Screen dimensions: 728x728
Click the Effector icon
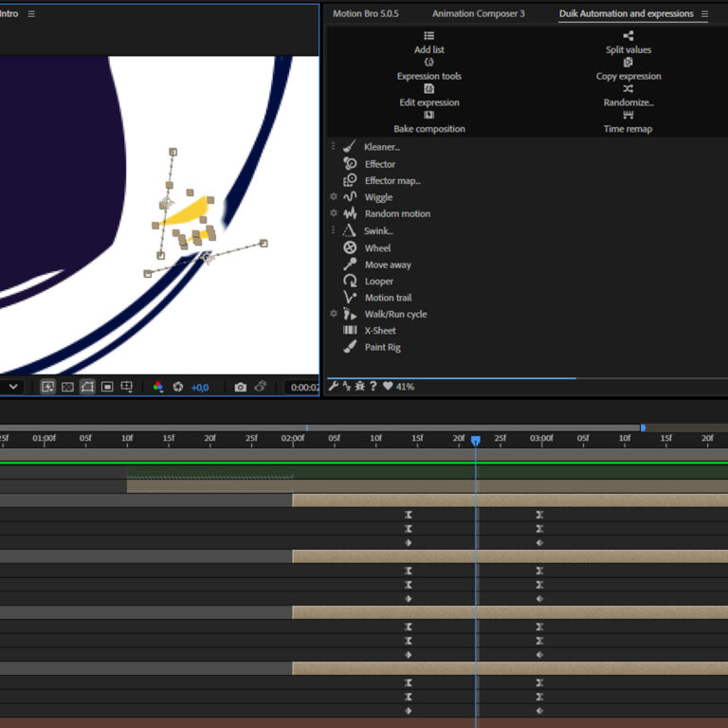pos(350,164)
